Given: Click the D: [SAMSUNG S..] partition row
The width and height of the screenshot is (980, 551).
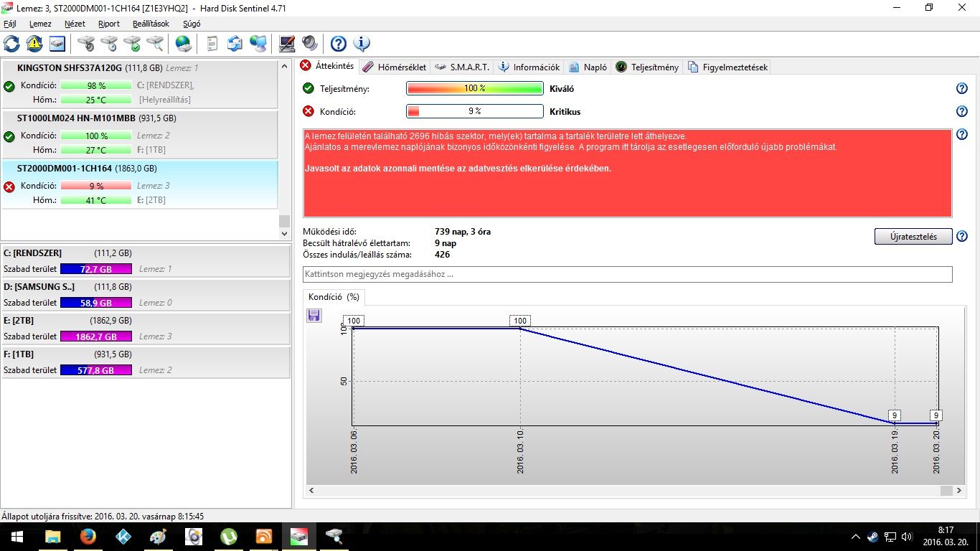Looking at the screenshot, I should click(x=146, y=295).
